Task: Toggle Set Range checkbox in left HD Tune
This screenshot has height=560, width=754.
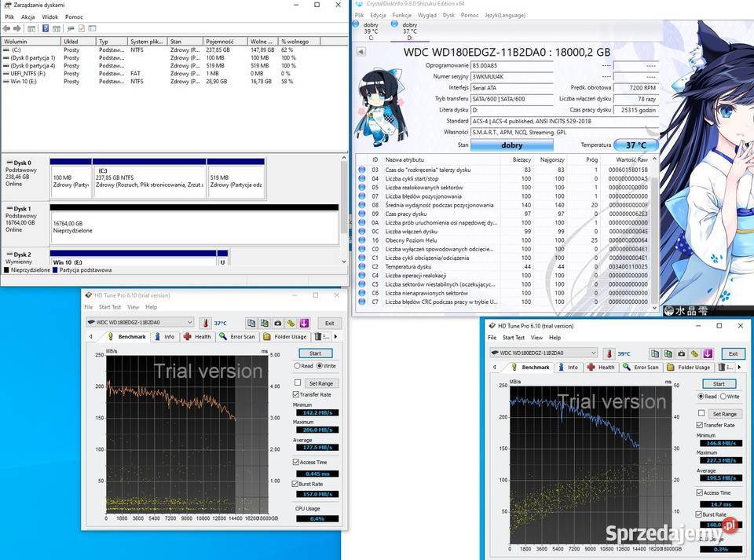Action: pyautogui.click(x=298, y=382)
